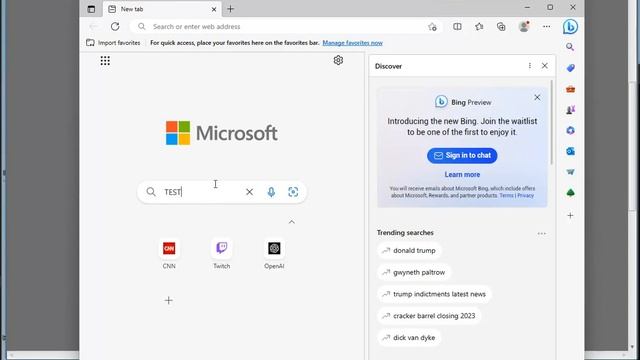Open the teal sidebar icon below Outlook

click(570, 172)
